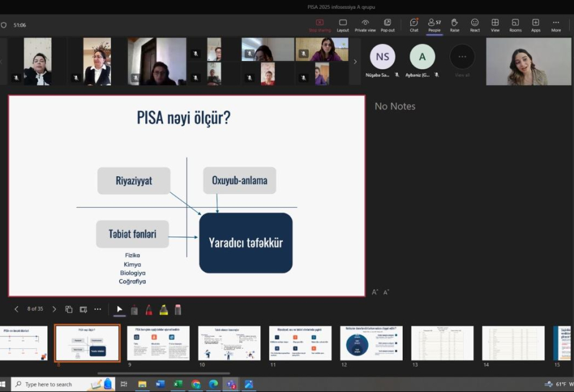574x392 pixels.
Task: Click the presenter's video tile
Action: click(x=528, y=62)
